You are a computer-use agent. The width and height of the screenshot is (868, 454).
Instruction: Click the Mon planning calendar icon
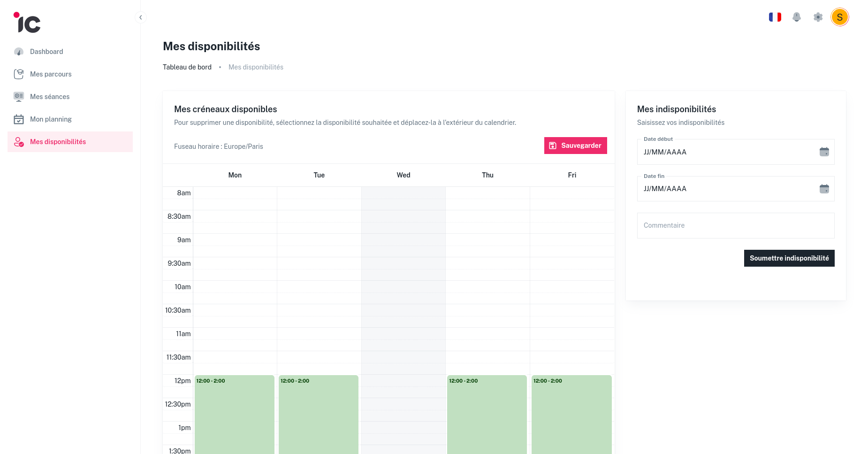coord(19,119)
